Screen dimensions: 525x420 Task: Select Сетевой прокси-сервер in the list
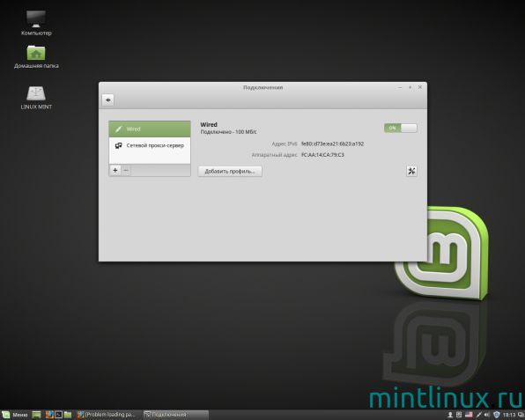[x=150, y=145]
